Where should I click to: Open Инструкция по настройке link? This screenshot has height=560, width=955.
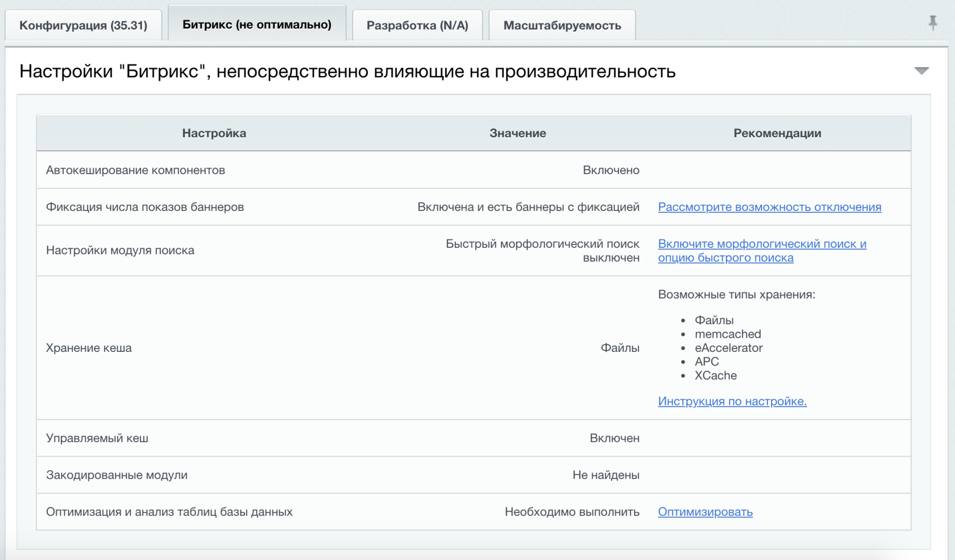tap(732, 401)
